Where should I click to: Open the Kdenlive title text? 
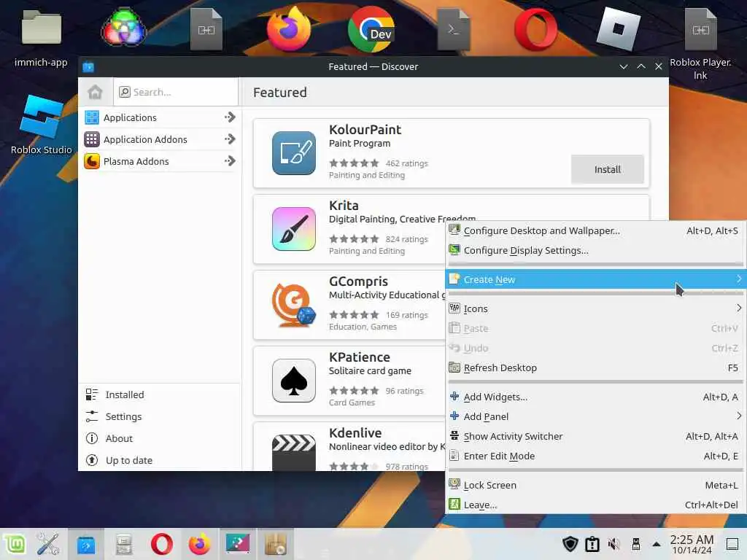pyautogui.click(x=355, y=433)
